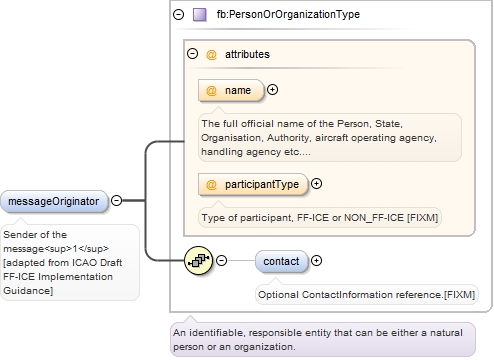Viewport: 494px width, 360px height.
Task: Collapse the sequence compositor minus toggle
Action: tap(222, 260)
